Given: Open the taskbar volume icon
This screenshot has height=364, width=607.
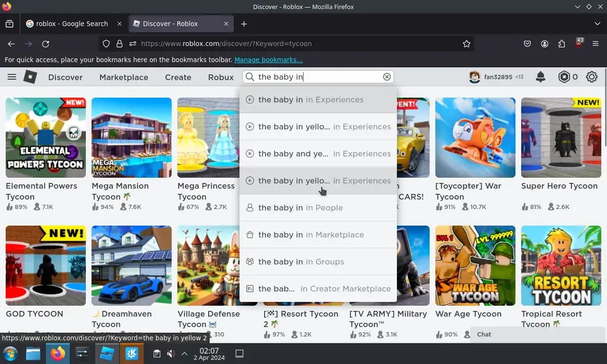Looking at the screenshot, I should coord(171,354).
